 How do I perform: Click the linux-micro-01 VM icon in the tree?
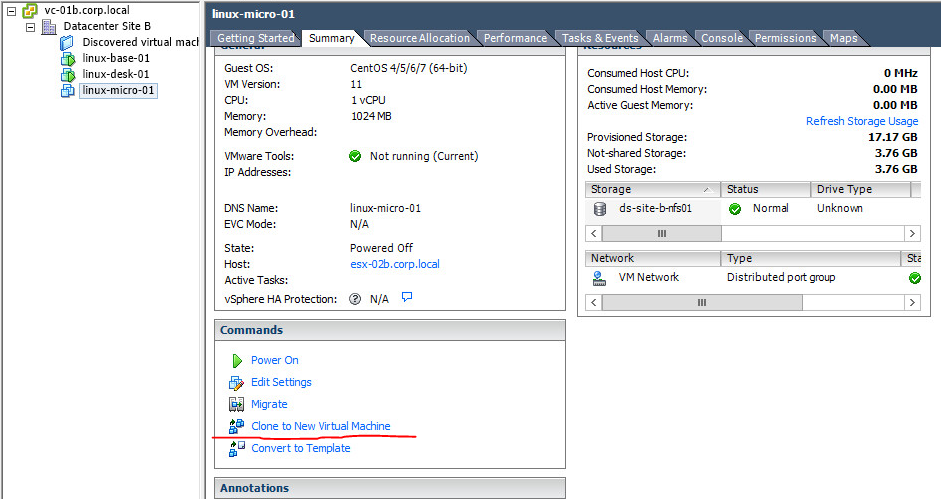(x=67, y=91)
